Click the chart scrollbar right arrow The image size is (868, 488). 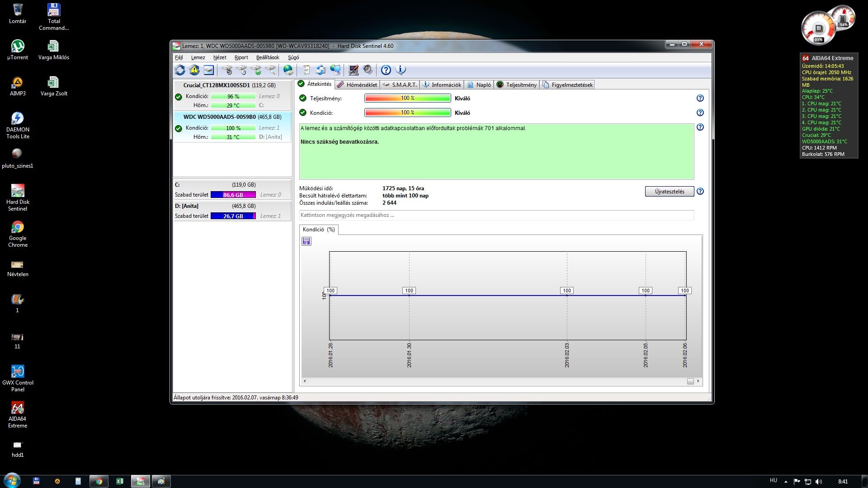(x=698, y=381)
